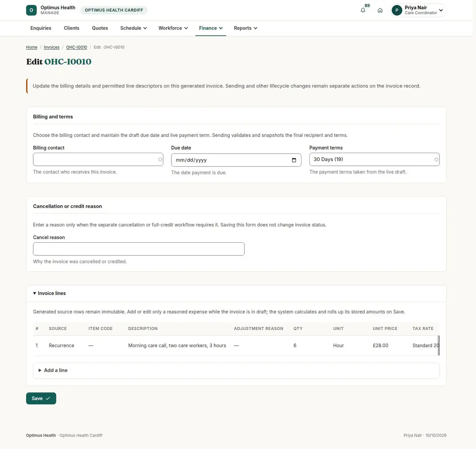This screenshot has height=449, width=476.
Task: Click the home icon in header
Action: pos(380,10)
